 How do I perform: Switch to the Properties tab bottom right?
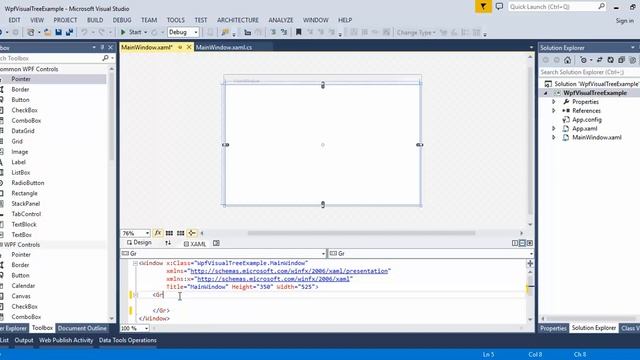(x=553, y=328)
